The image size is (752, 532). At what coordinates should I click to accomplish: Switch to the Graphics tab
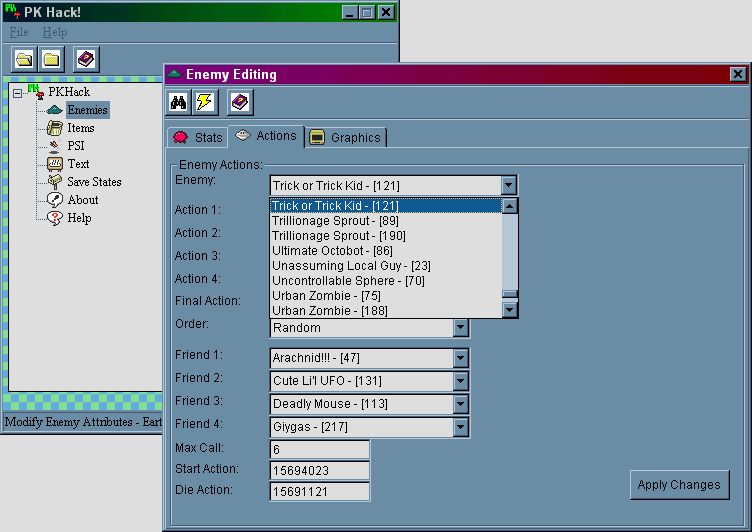[346, 138]
